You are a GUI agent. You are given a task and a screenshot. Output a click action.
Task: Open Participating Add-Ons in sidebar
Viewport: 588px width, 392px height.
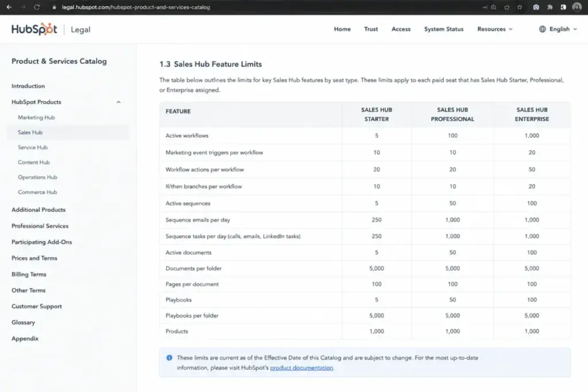41,242
